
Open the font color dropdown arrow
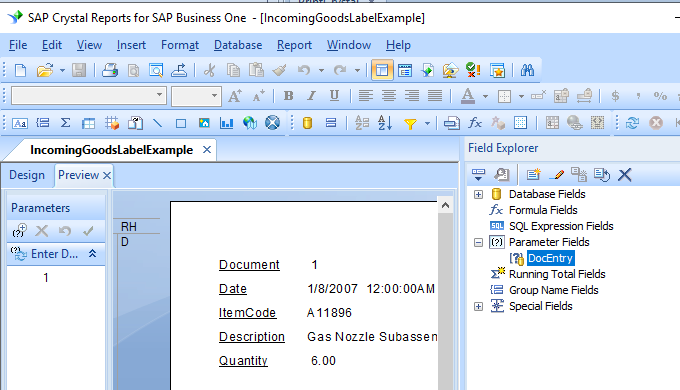[x=485, y=96]
